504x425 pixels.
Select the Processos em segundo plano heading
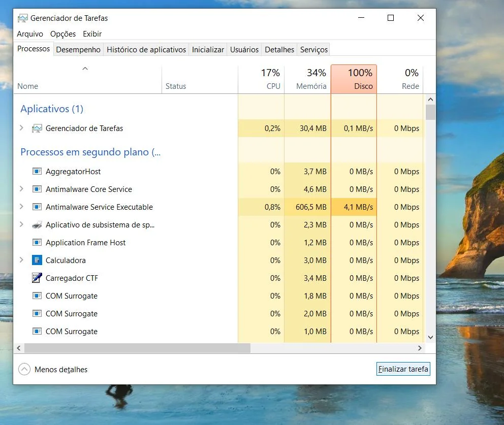coord(90,152)
